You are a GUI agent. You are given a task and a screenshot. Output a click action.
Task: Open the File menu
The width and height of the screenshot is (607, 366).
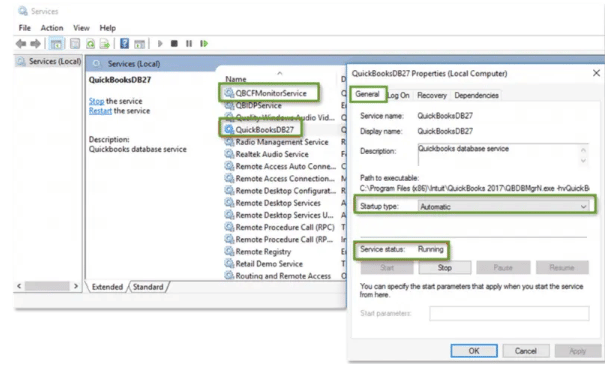point(24,28)
